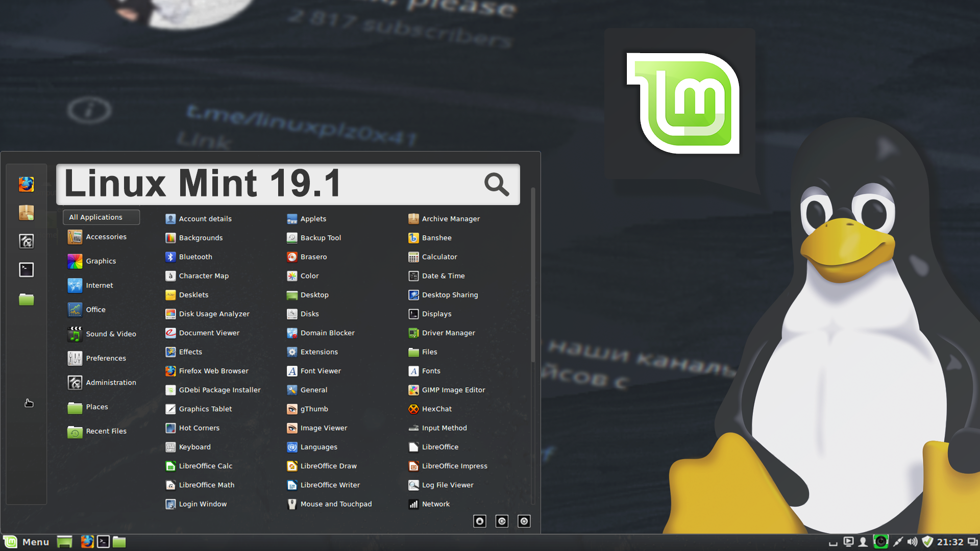Click the Firefox icon in menu favorites sidebar
Image resolution: width=980 pixels, height=551 pixels.
[27, 184]
